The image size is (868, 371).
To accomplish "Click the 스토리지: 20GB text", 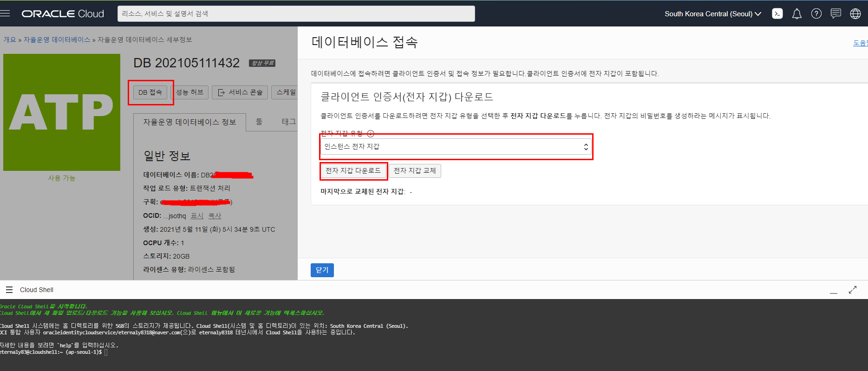I will tap(166, 256).
